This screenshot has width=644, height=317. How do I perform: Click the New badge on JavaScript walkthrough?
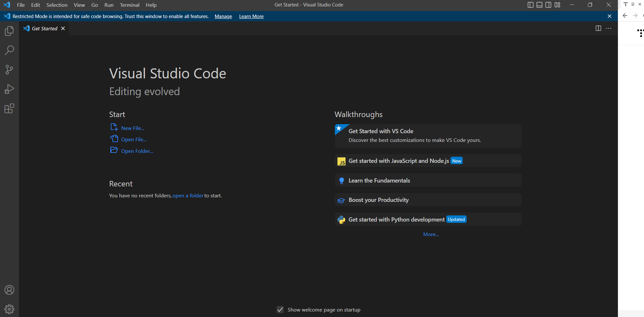coord(457,161)
